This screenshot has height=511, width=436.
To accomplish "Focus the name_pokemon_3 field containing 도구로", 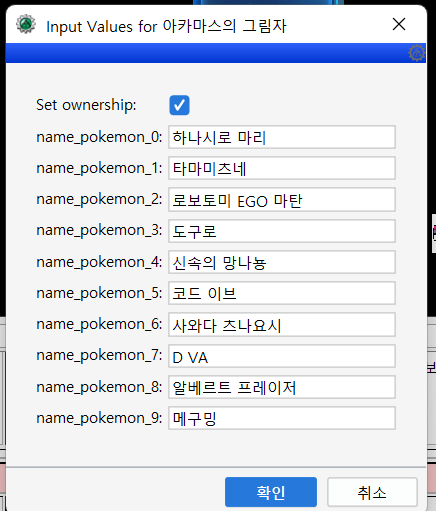I will (282, 231).
